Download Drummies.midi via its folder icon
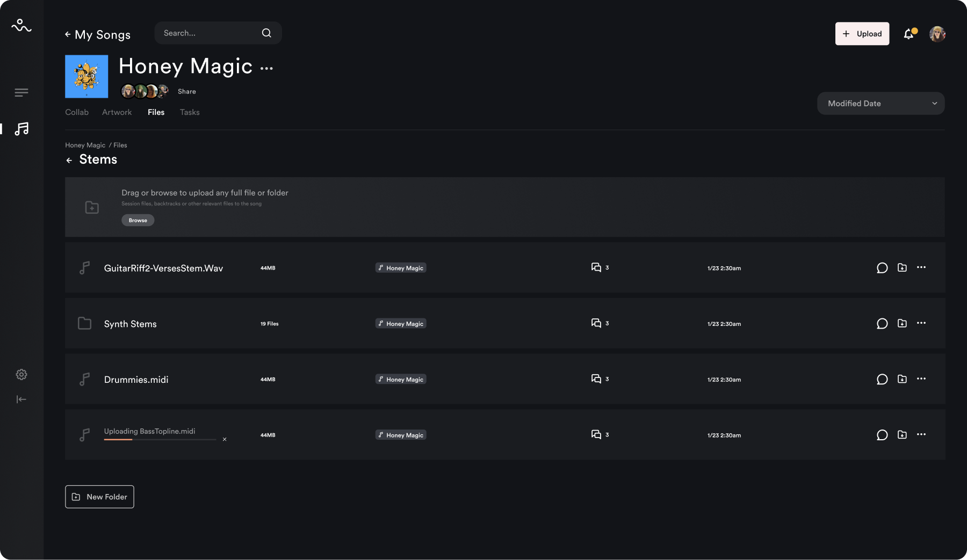This screenshot has height=560, width=967. tap(902, 379)
